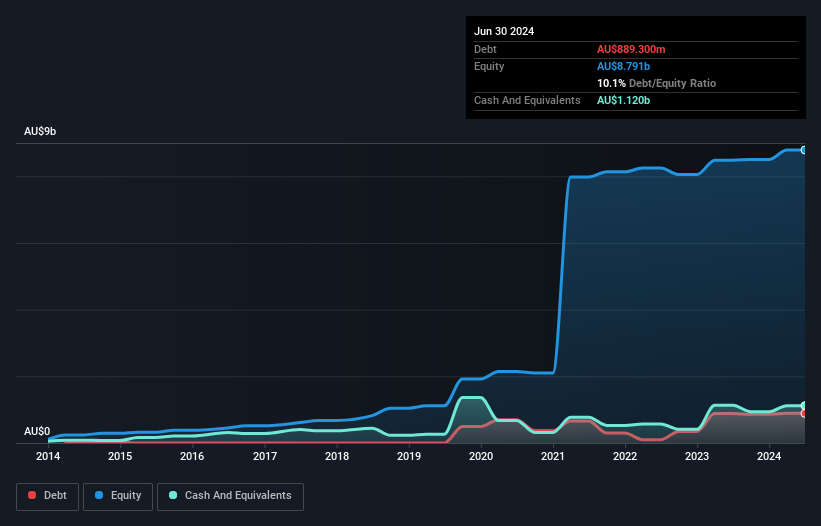Click the AU$9b y-axis label
The image size is (821, 526).
point(40,131)
